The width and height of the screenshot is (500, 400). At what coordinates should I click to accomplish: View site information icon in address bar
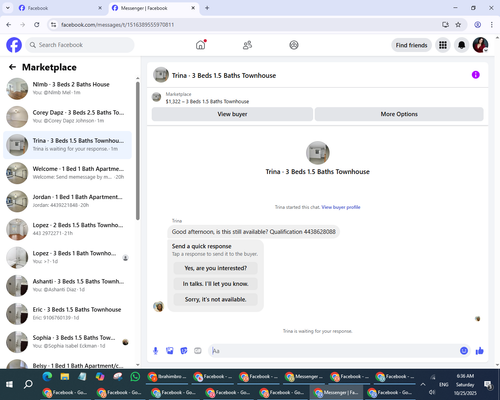coord(53,25)
